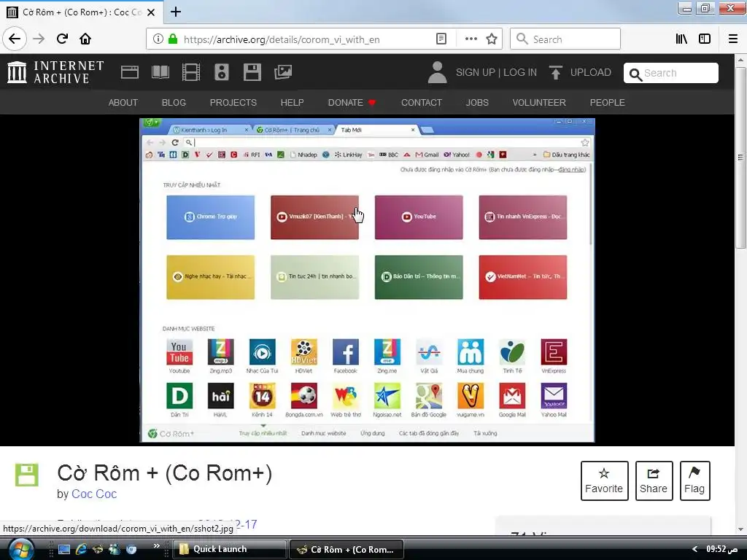747x560 pixels.
Task: Bookmark this page with the star
Action: click(x=492, y=39)
